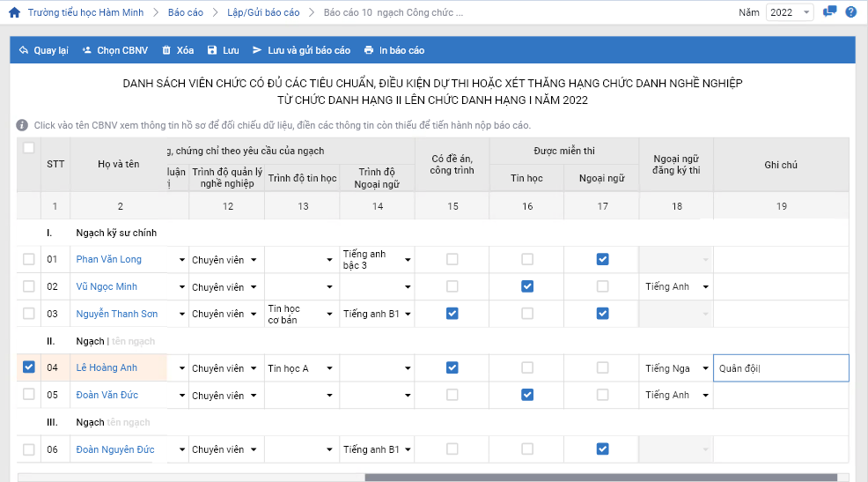868x482 pixels.
Task: Open the profile link for Đoàn Nguyên Đức
Action: pyautogui.click(x=114, y=449)
